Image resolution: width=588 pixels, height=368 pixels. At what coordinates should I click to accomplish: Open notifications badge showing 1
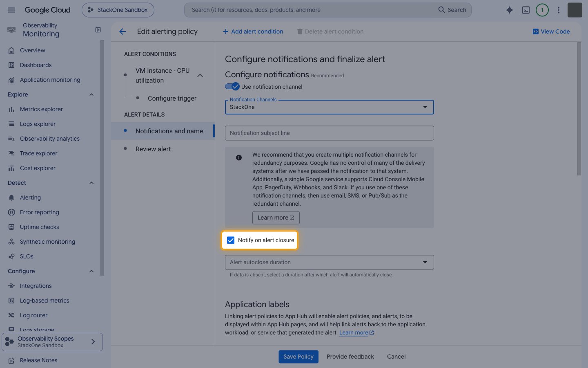tap(542, 10)
